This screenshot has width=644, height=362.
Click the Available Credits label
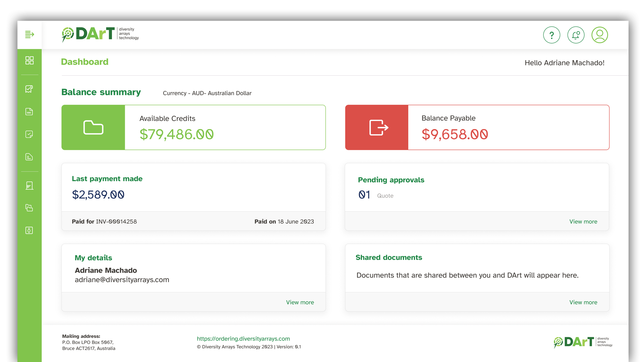167,119
